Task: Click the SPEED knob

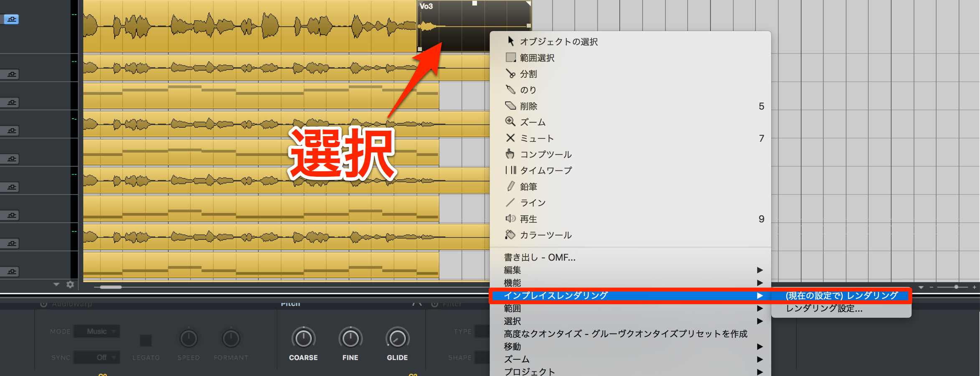Action: (188, 338)
